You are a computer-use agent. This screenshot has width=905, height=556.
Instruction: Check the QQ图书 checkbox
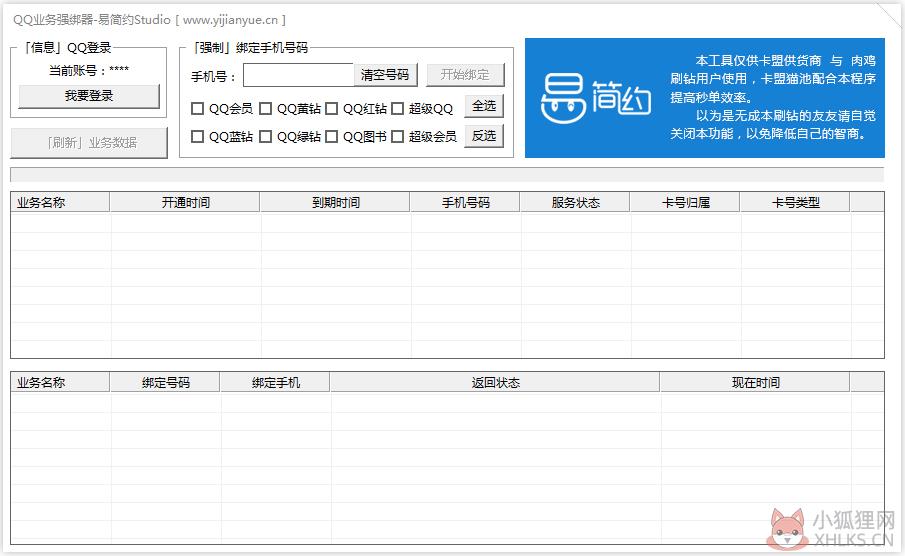coord(331,137)
